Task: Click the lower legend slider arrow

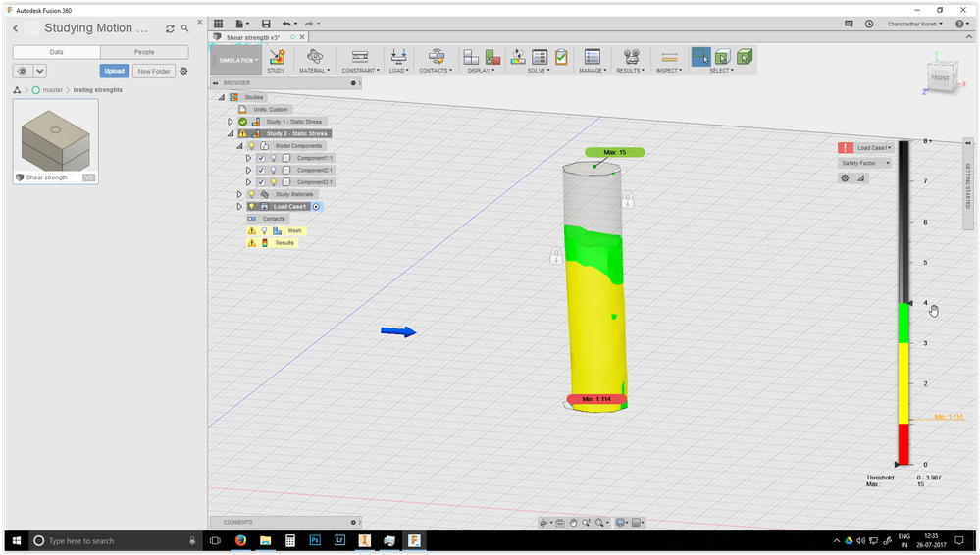Action: point(899,465)
